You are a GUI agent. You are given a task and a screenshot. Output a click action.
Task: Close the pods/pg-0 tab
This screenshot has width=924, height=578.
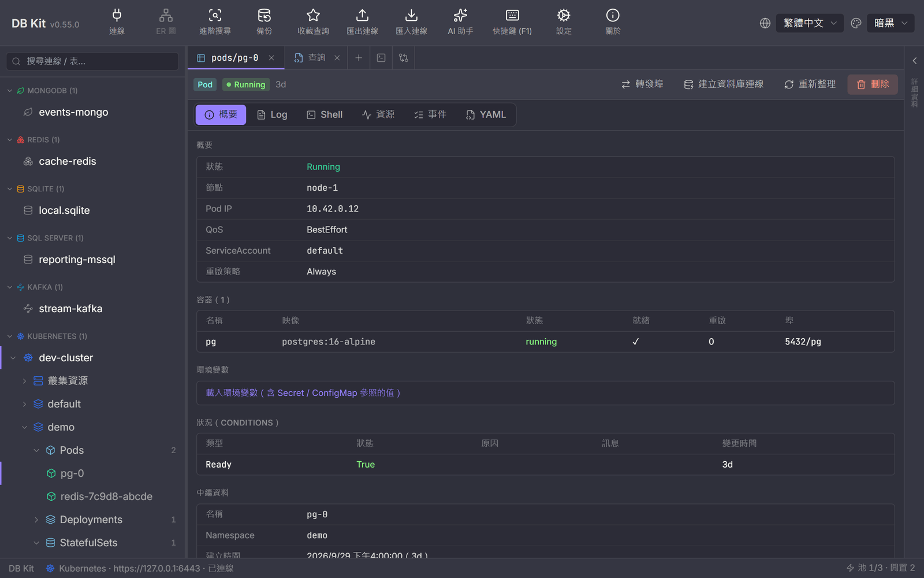pyautogui.click(x=271, y=58)
